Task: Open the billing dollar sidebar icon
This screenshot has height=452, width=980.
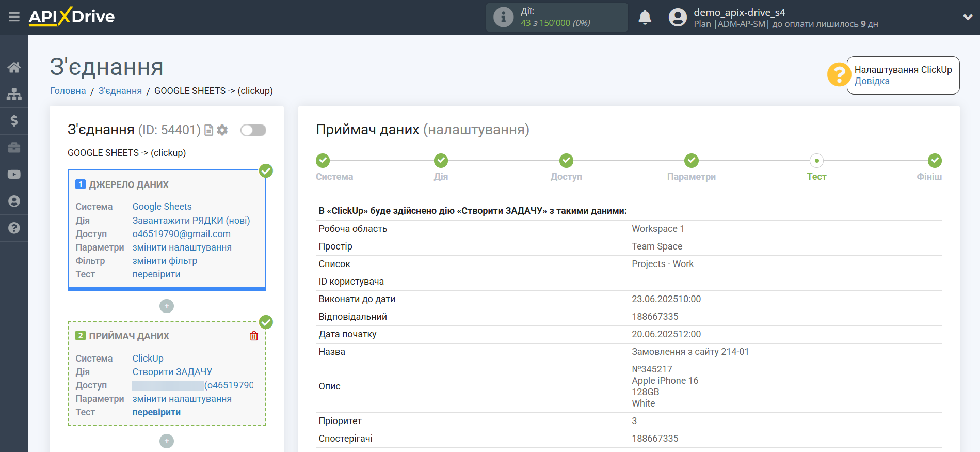Action: [14, 121]
